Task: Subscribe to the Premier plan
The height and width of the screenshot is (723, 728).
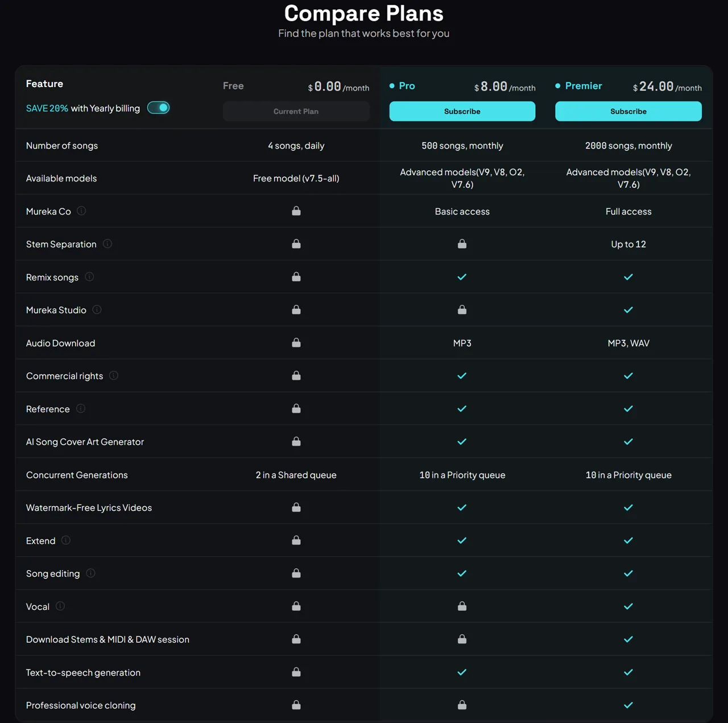Action: click(x=628, y=111)
